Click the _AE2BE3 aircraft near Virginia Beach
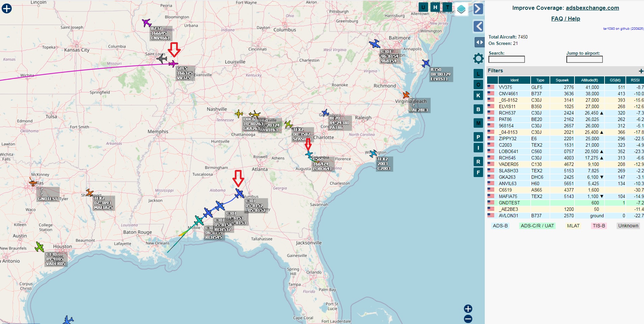Viewport: 644px width, 324px height. pyautogui.click(x=406, y=95)
